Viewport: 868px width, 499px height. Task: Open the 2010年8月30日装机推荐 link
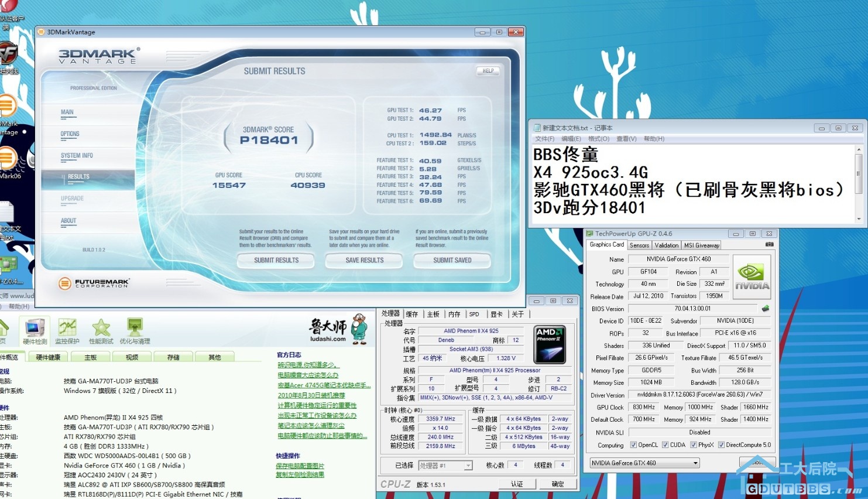coord(311,395)
